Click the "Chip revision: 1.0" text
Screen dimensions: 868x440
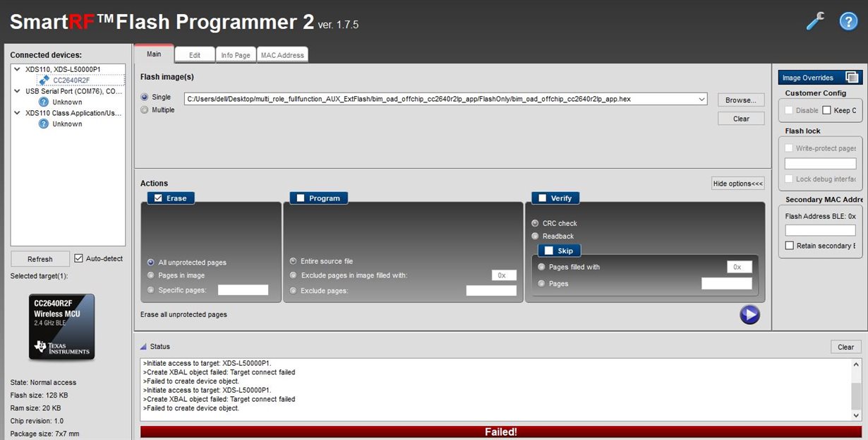pos(37,420)
